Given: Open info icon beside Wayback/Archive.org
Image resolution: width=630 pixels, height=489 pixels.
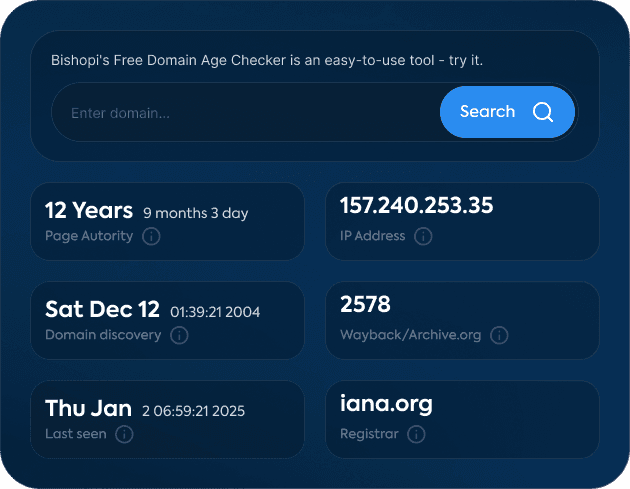Looking at the screenshot, I should (x=499, y=335).
